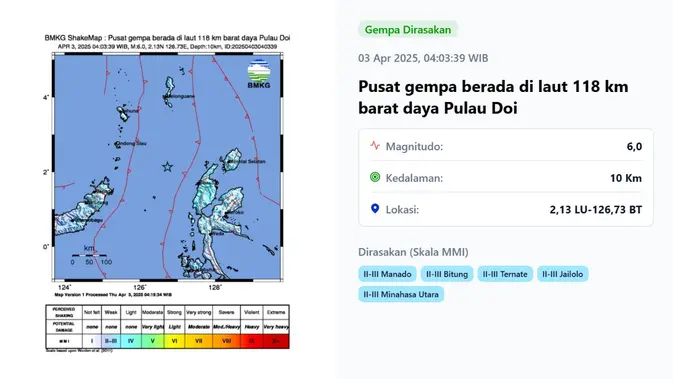
Task: Click the green concentric circle Kedalaman icon
Action: pyautogui.click(x=375, y=177)
